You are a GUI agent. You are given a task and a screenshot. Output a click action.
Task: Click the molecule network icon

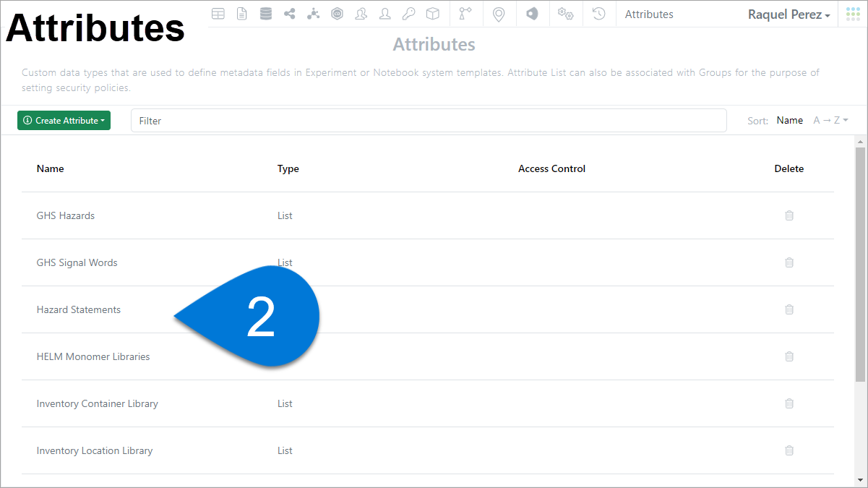point(313,14)
